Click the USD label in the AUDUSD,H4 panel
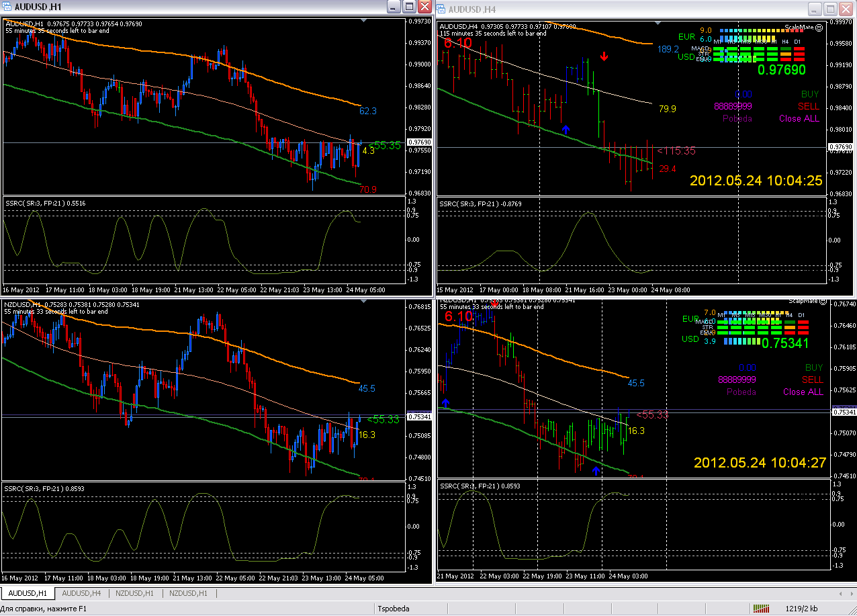This screenshot has width=857, height=616. tap(686, 57)
